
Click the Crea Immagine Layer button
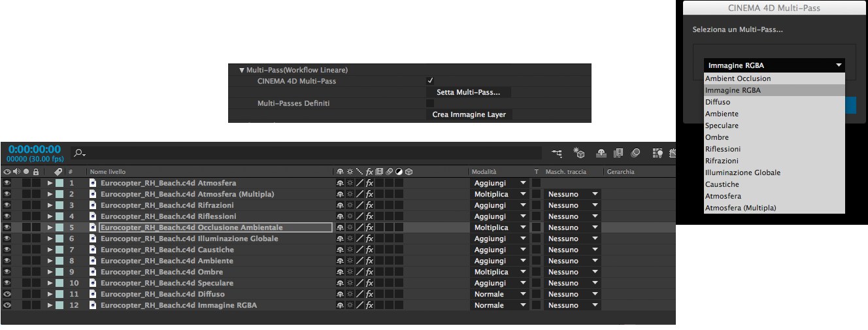(469, 114)
